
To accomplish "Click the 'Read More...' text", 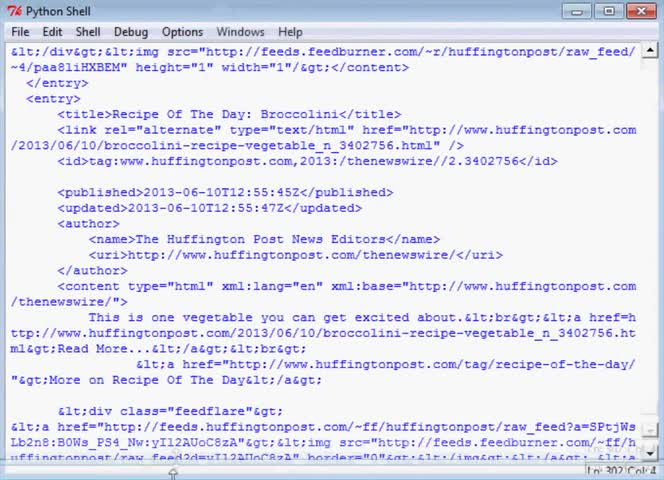I will (104, 349).
